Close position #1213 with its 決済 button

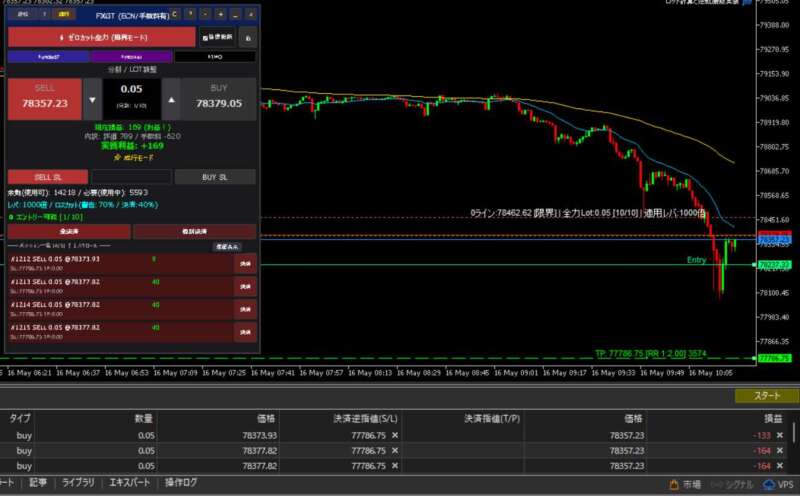pyautogui.click(x=245, y=287)
